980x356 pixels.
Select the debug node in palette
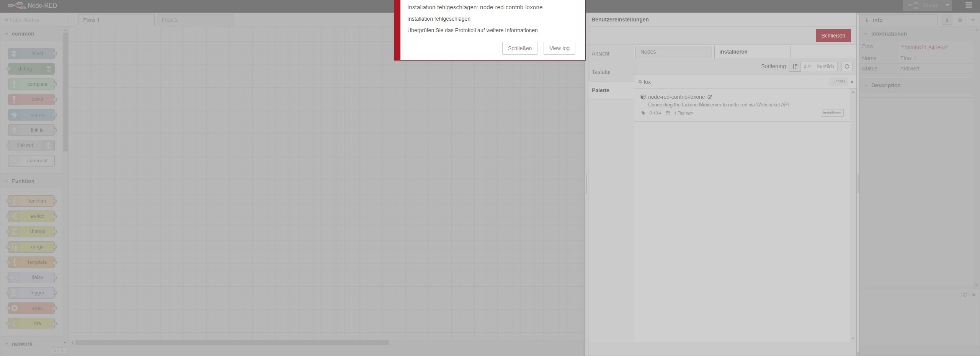coord(31,69)
